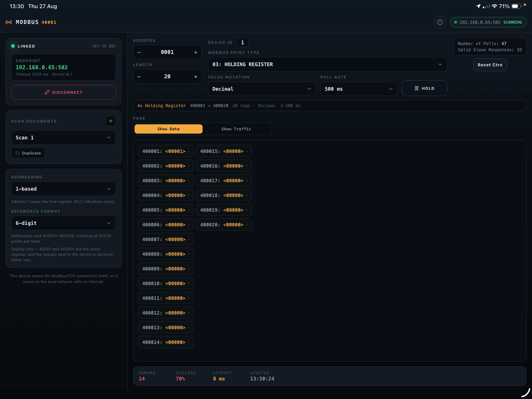Click the Errors count 14
Screen dimensions: 532x399
pyautogui.click(x=142, y=379)
